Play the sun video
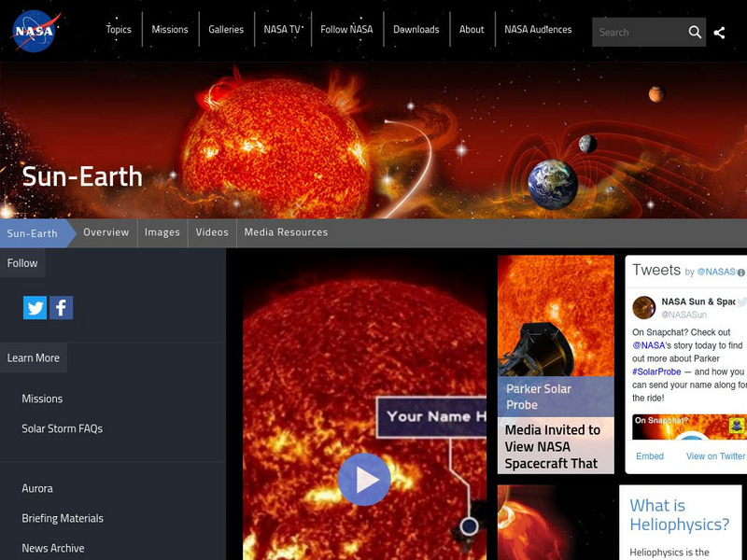This screenshot has height=560, width=747. pyautogui.click(x=364, y=479)
